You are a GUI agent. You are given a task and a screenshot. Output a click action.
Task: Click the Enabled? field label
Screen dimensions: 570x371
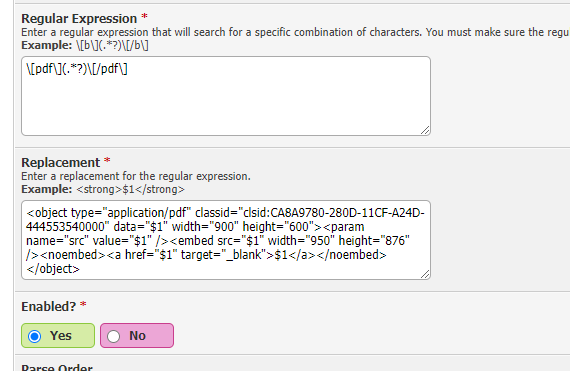49,306
